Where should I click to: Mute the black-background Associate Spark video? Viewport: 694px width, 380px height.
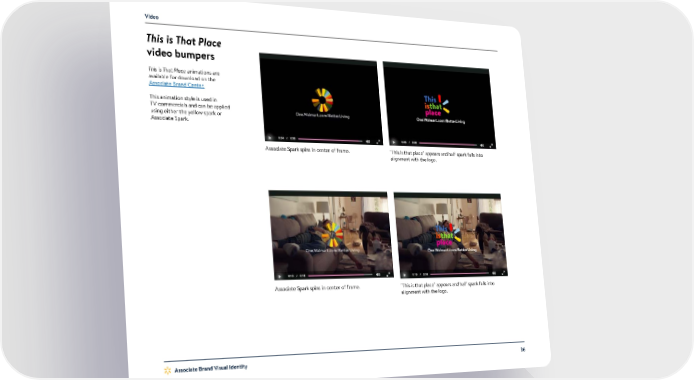coord(368,141)
